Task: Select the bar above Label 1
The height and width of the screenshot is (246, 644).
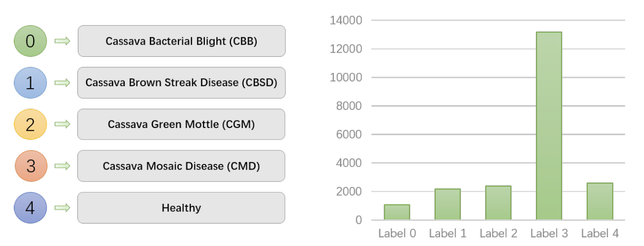Action: (448, 204)
